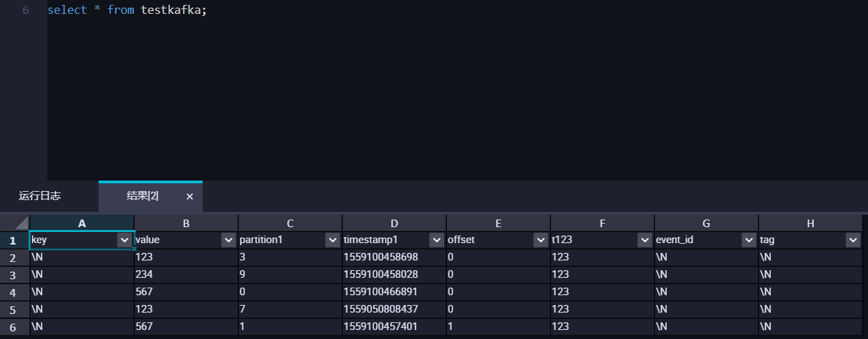The image size is (868, 339).
Task: Expand the event_id column filter arrow
Action: coord(749,240)
